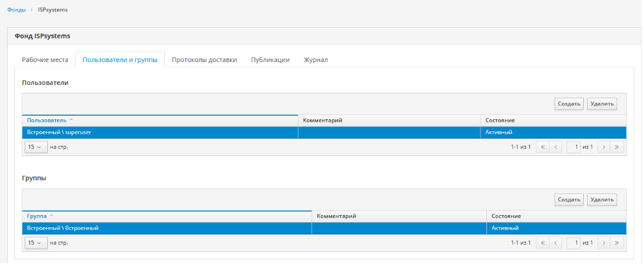Click ISPsystems in the breadcrumb
Viewport: 644px width, 270px height.
[53, 10]
